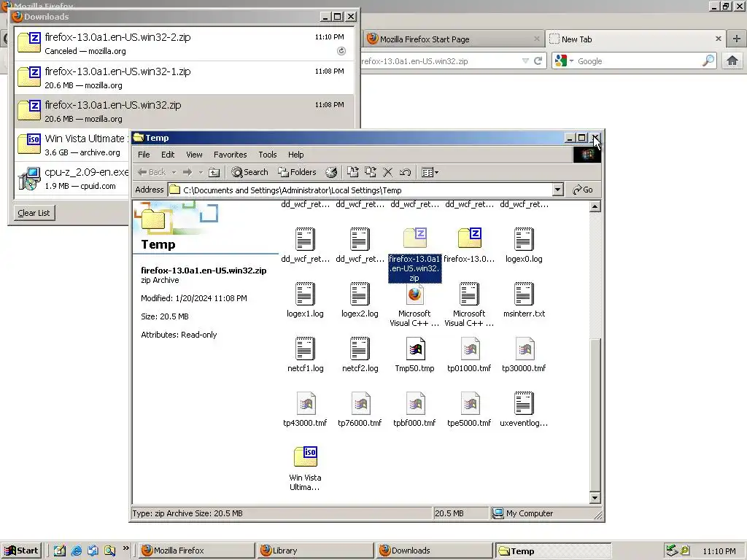
Task: Select highlighted firefox-13.0a1.en-US.win32.zip in Temp
Action: point(414,254)
